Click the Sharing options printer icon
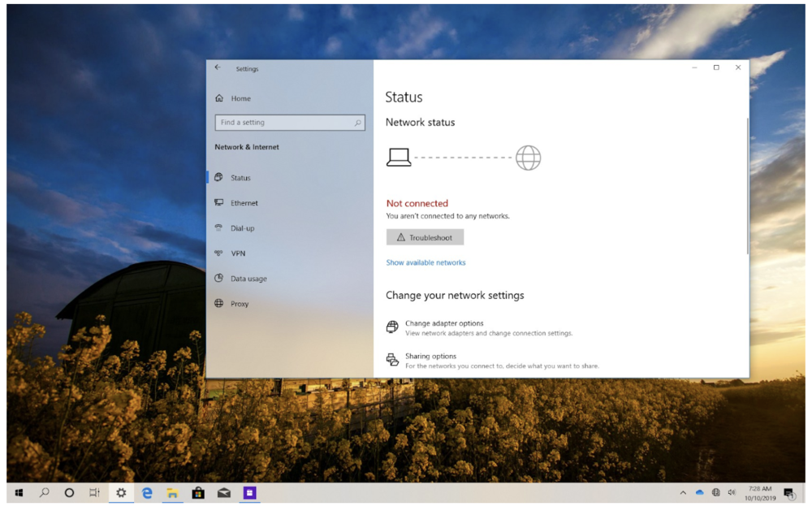 (392, 360)
